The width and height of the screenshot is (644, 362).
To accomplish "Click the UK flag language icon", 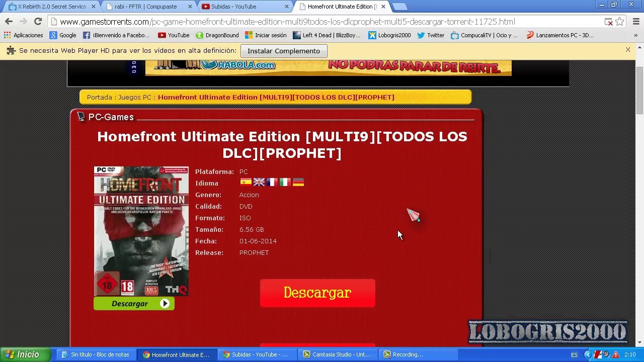I will tap(259, 182).
